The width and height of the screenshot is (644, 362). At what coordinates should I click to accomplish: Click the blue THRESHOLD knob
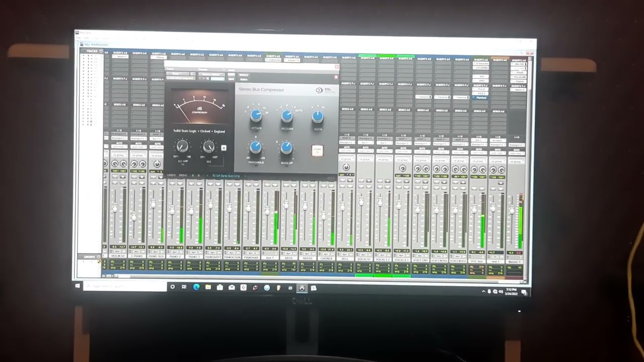pos(256,147)
